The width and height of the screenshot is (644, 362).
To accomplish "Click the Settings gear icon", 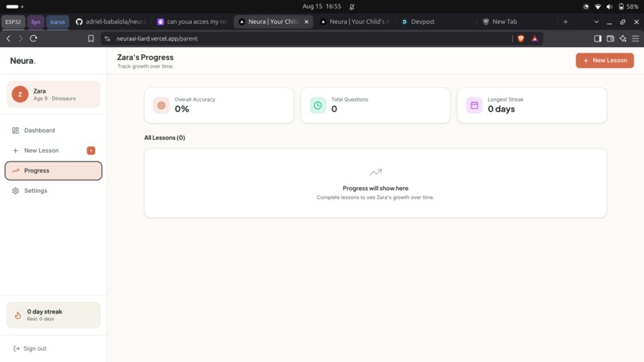I will point(16,191).
